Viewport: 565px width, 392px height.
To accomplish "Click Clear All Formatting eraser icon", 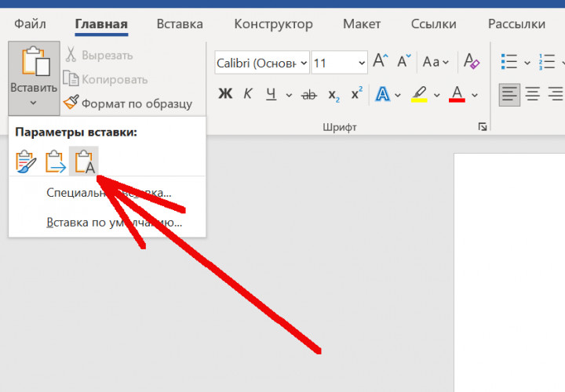I will pos(472,61).
